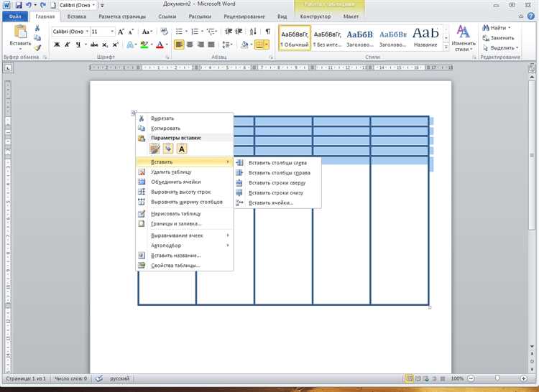This screenshot has height=392, width=539.
Task: Choose Вставить столбцы слева from submenu
Action: (277, 163)
